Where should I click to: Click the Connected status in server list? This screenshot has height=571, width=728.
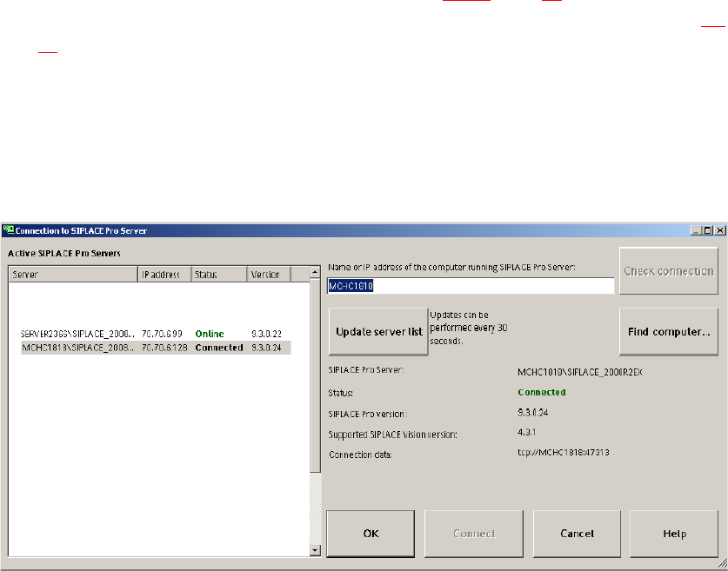pos(218,348)
